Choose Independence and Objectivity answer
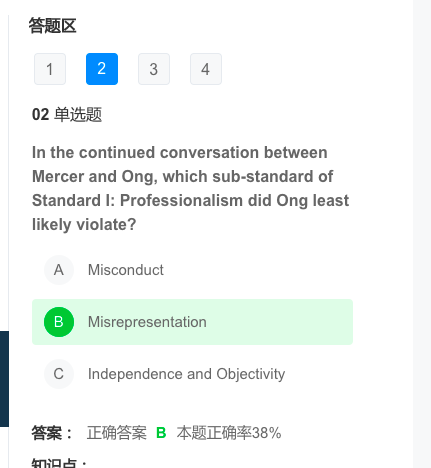431x468 pixels. pyautogui.click(x=186, y=374)
